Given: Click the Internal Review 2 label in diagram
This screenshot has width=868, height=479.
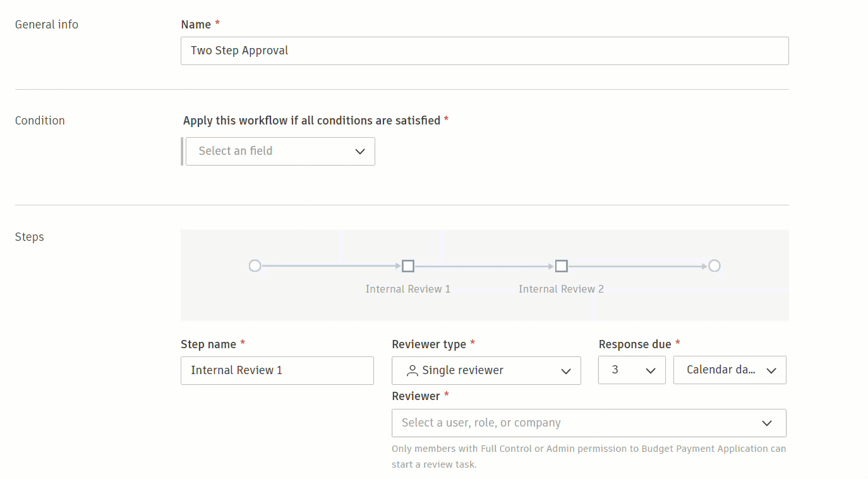Looking at the screenshot, I should pos(561,289).
